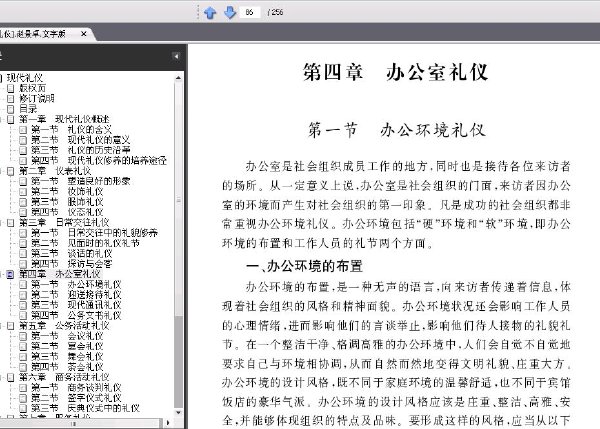Open 第三节 庆典仪式中的礼仪 bookmark
Screen dimensions: 600x429
pos(85,408)
